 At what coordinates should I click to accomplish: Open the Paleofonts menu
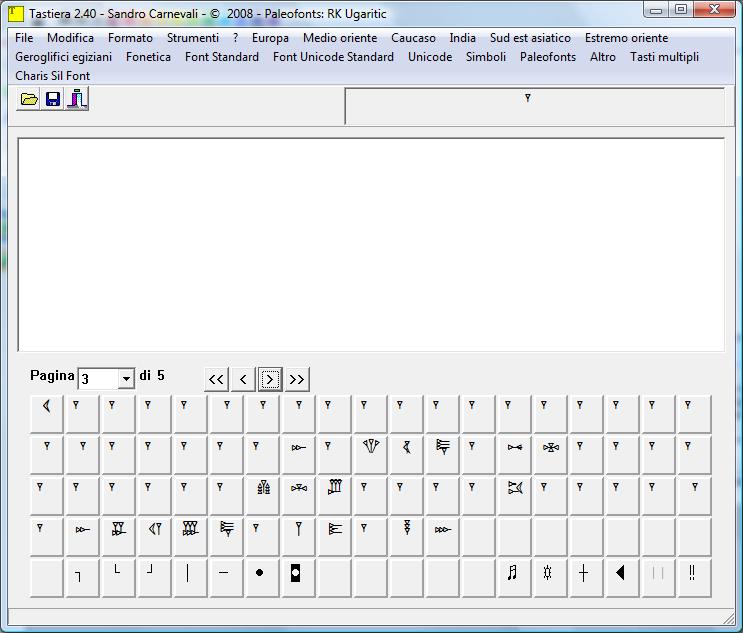point(548,57)
